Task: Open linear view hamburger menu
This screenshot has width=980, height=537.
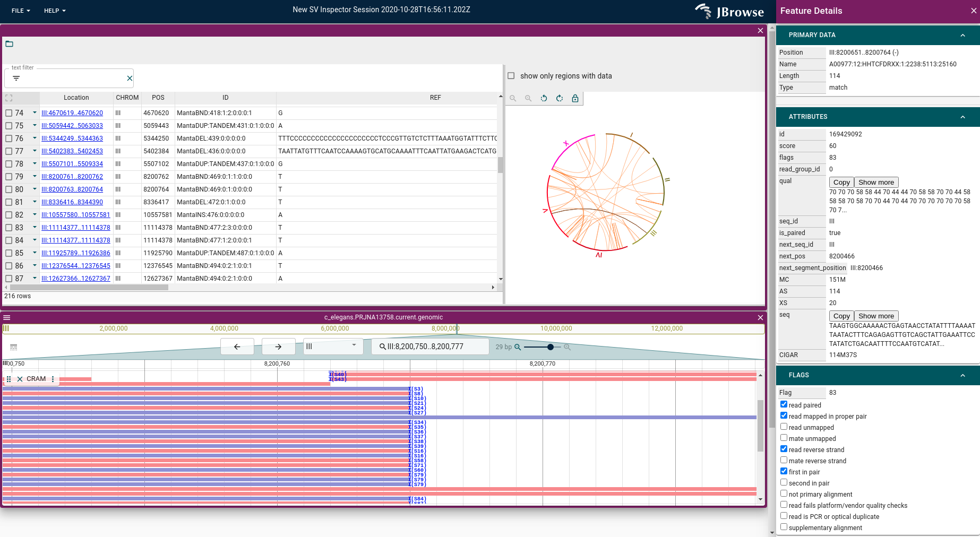Action: point(7,317)
